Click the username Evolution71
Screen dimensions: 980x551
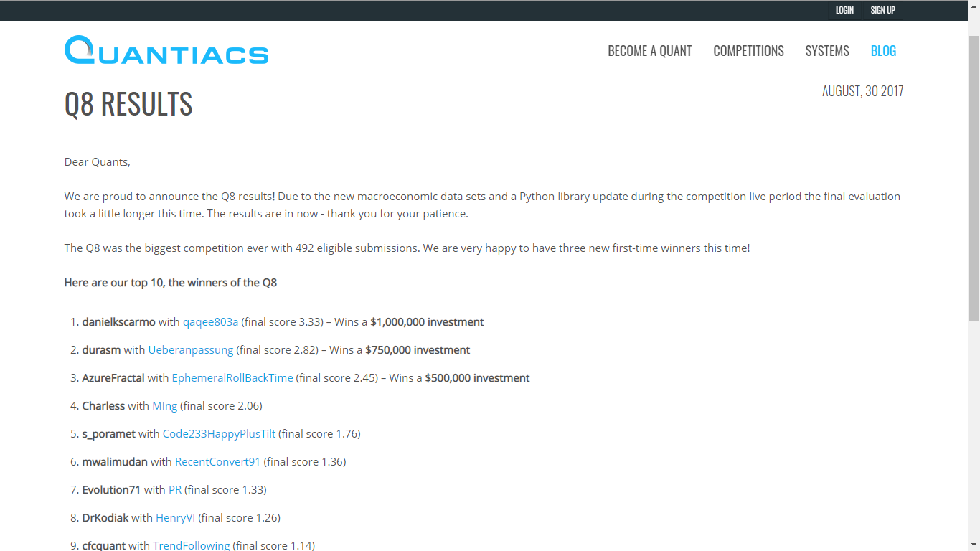(x=111, y=490)
